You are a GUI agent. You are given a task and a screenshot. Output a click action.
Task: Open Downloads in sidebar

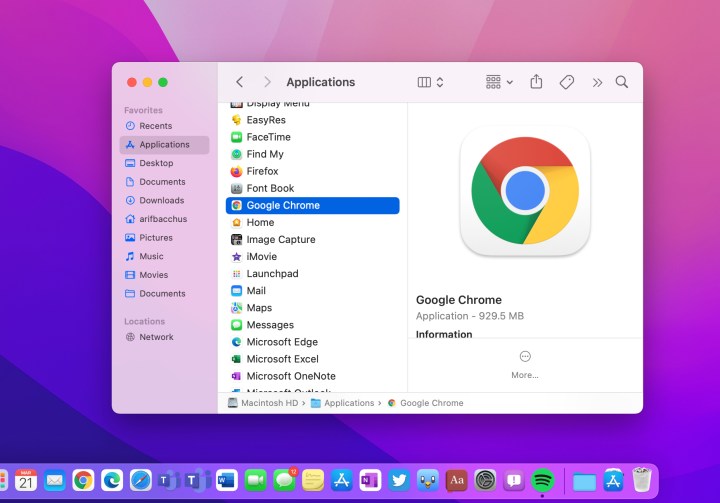pos(164,200)
